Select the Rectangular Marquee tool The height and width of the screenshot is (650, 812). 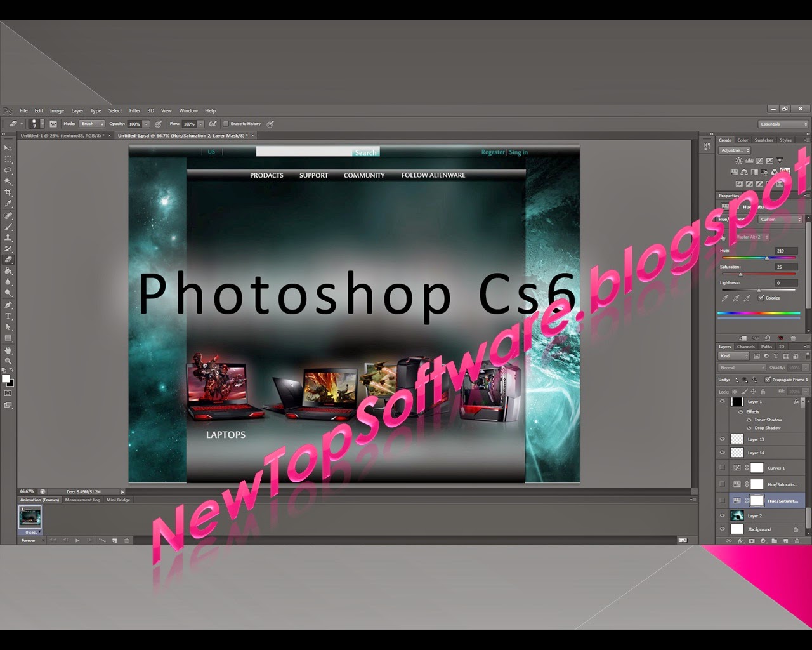click(8, 159)
